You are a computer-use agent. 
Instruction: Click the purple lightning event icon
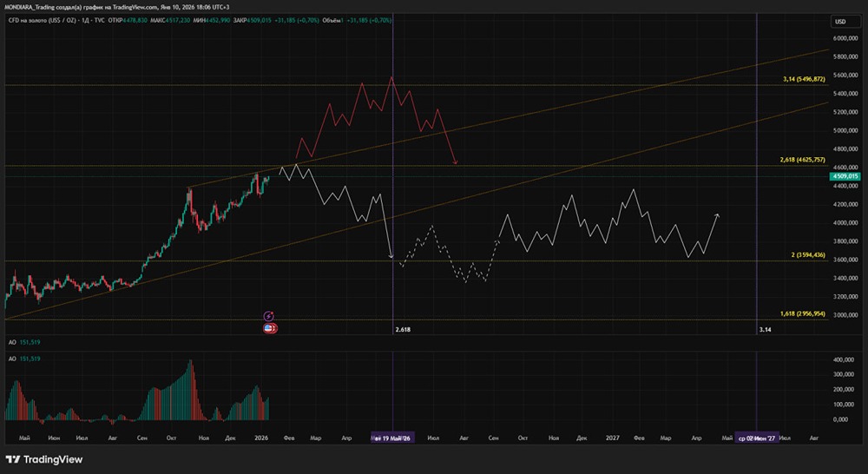tap(269, 316)
